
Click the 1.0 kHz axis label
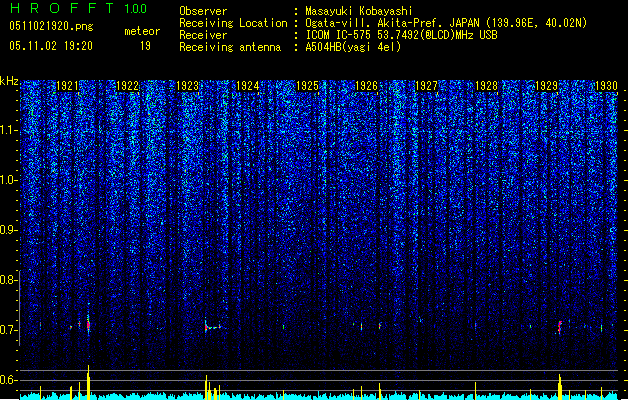[8, 181]
